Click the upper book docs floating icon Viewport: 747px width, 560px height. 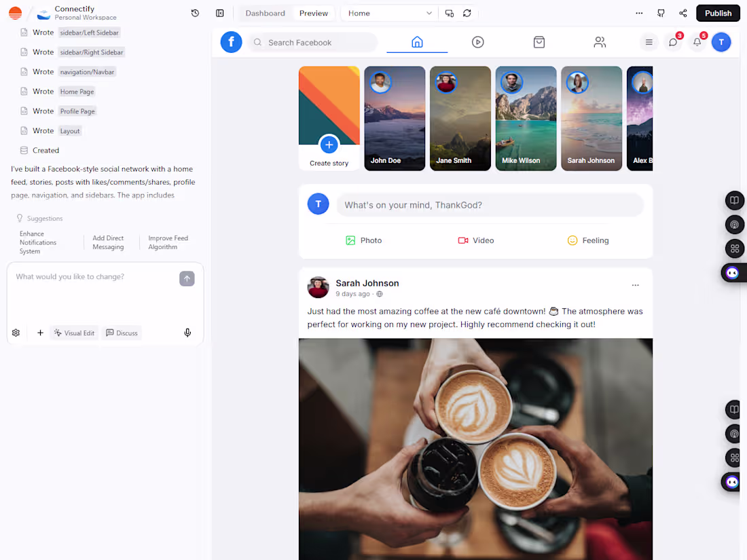coord(734,200)
